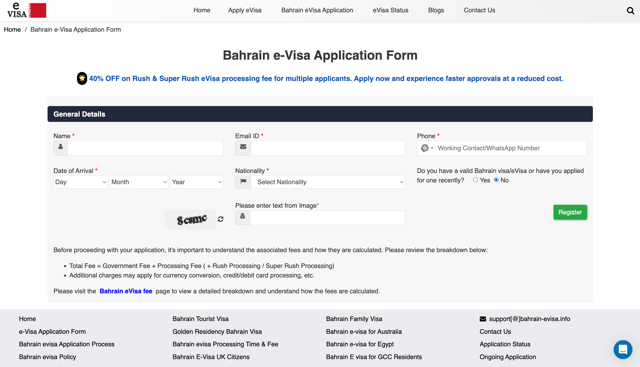Open Apply eVisa menu item
Viewport: 640px width, 367px height.
[x=244, y=10]
